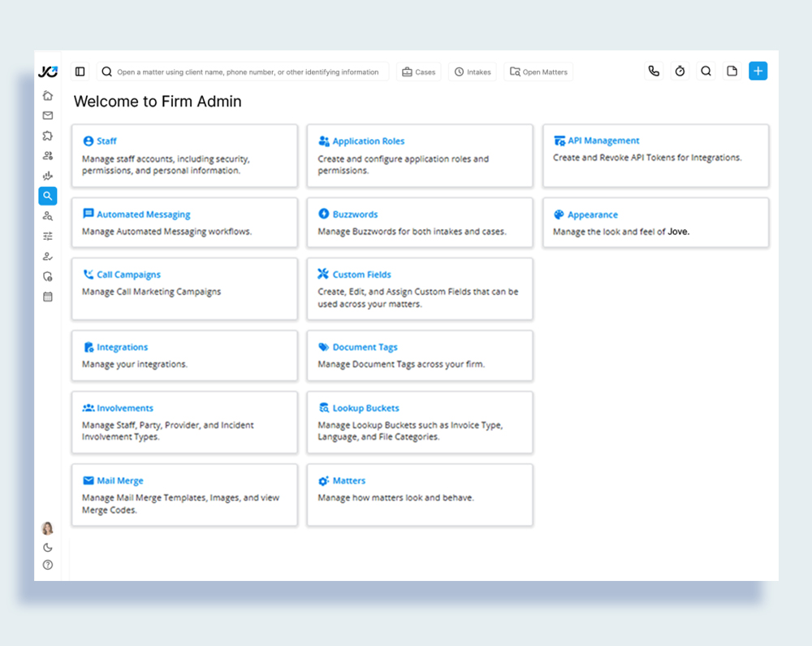Open the mail envelope icon in sidebar
The image size is (812, 646).
tap(48, 115)
